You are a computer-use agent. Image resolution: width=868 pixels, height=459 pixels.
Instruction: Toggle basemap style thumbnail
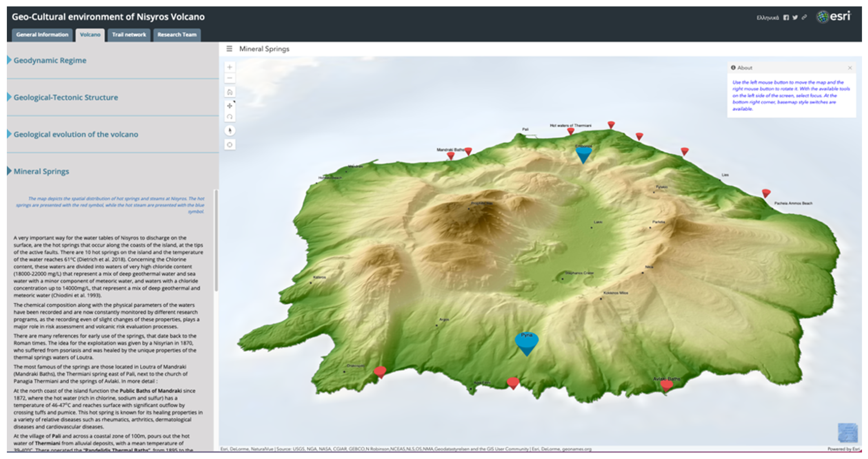pos(847,433)
